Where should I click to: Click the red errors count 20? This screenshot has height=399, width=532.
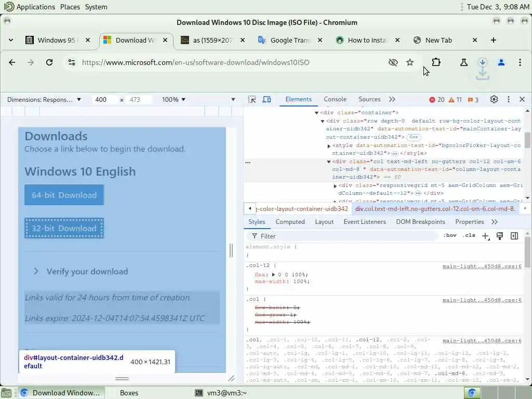point(436,100)
